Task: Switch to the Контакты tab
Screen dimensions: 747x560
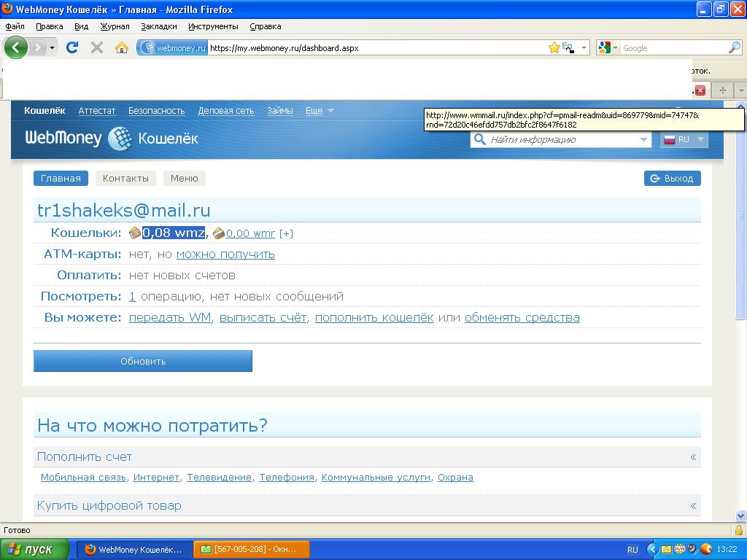Action: (x=125, y=179)
